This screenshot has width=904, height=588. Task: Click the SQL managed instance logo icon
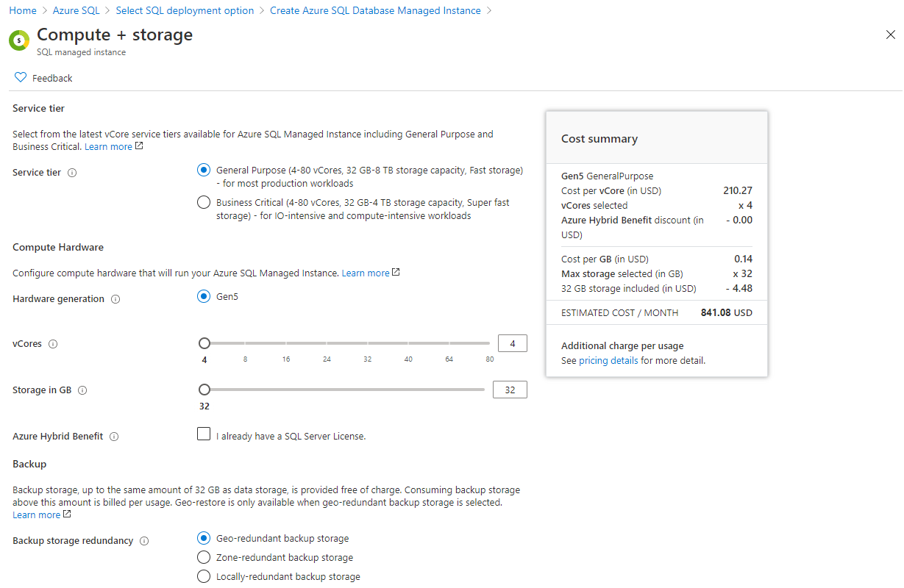click(x=19, y=40)
